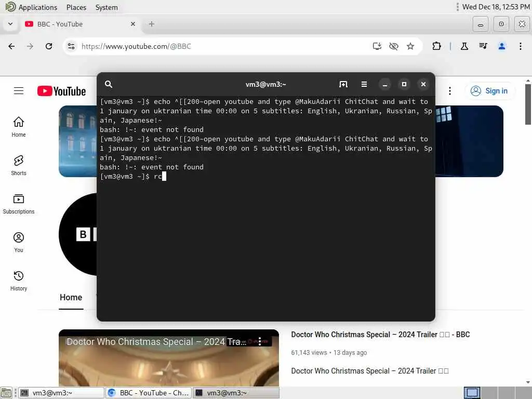Open a new terminal tab with the plus icon

coord(343,84)
